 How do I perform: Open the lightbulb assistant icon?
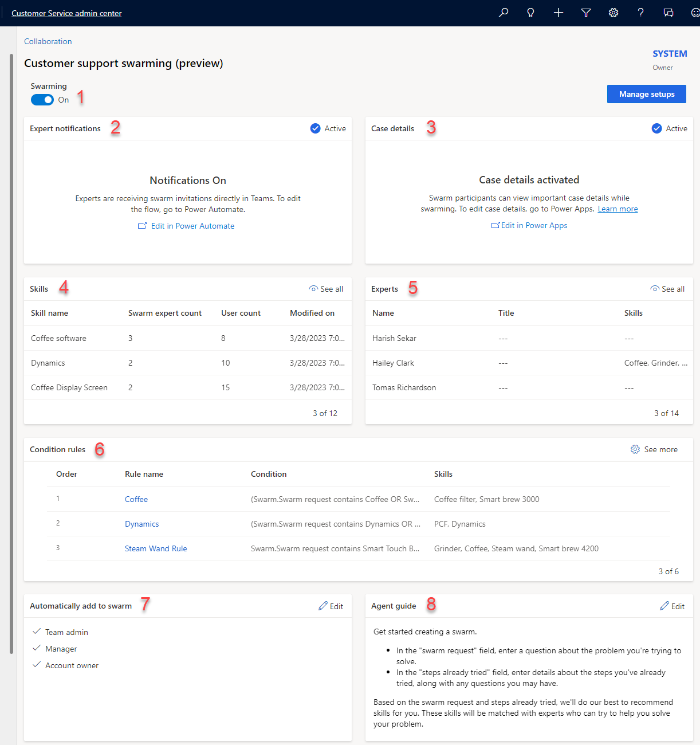click(531, 13)
